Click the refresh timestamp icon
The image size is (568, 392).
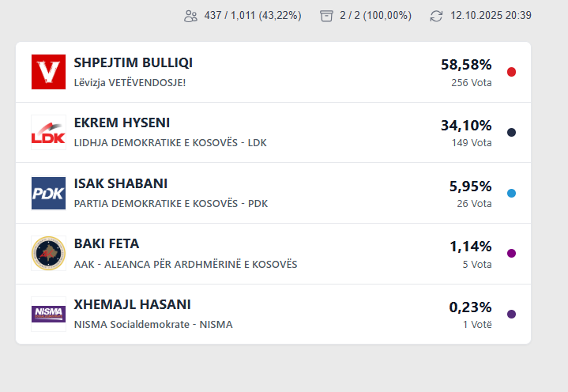pos(436,16)
